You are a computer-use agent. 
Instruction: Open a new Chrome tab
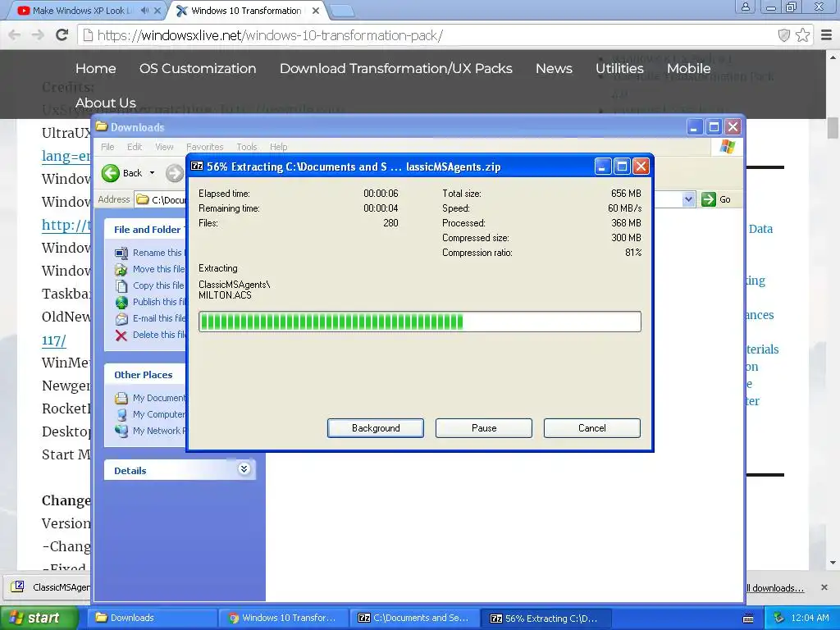341,11
